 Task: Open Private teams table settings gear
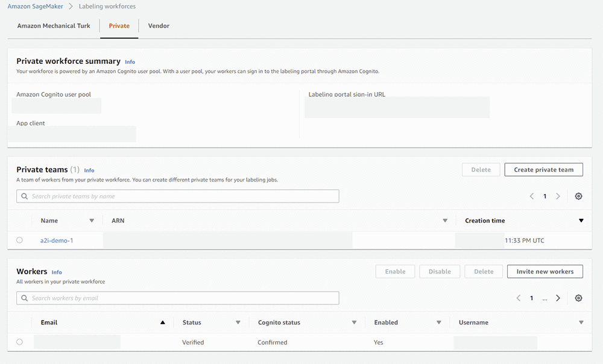tap(579, 196)
